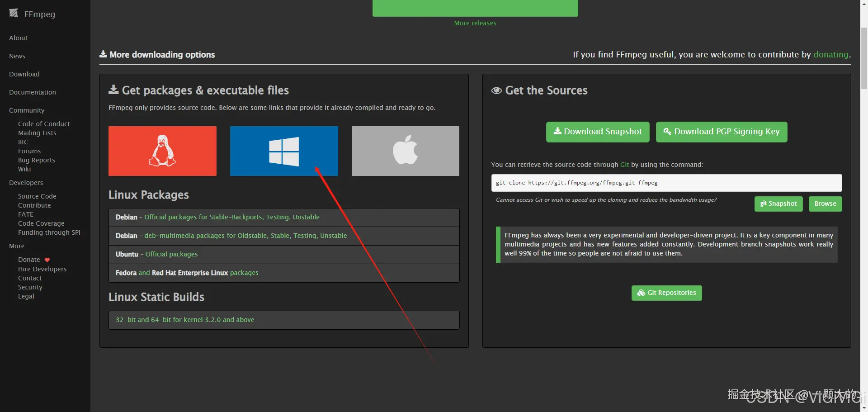This screenshot has height=412, width=868.
Task: Open Wiki link in sidebar
Action: (24, 169)
